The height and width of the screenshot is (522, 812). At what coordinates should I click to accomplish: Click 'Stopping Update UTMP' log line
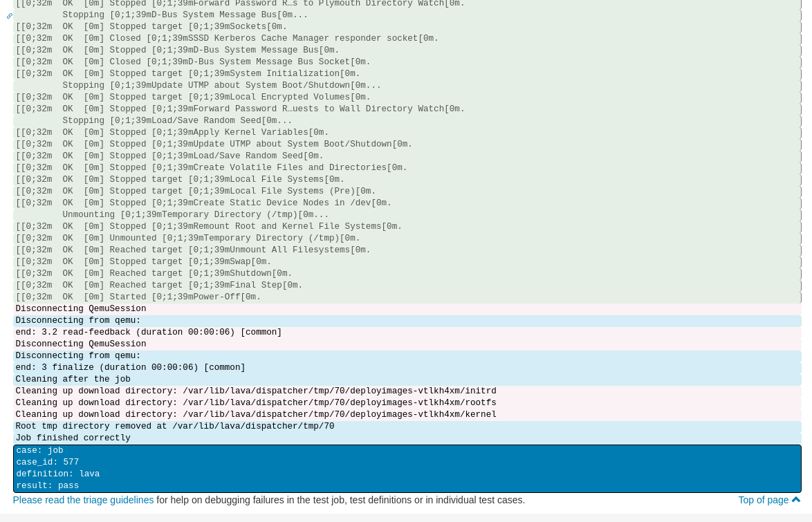[407, 86]
